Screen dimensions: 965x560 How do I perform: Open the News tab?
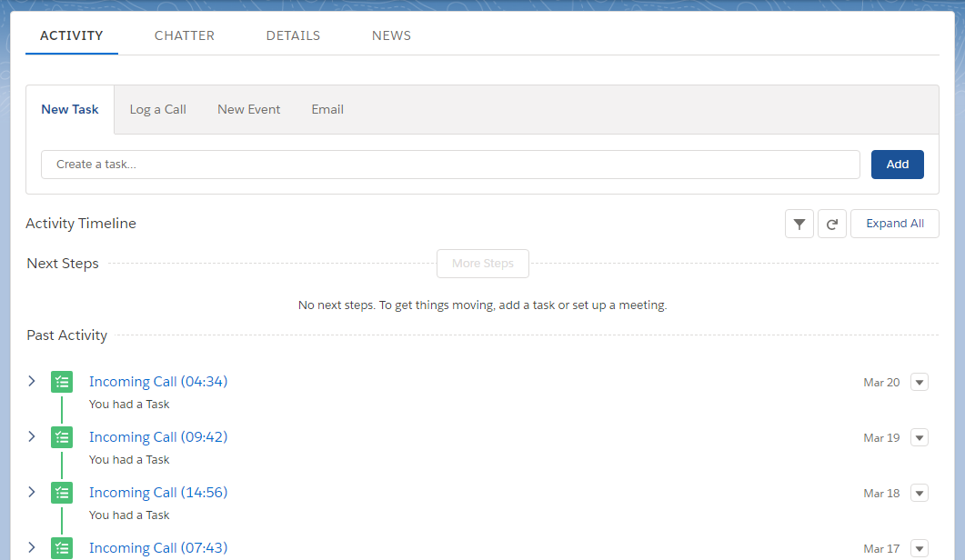(391, 35)
